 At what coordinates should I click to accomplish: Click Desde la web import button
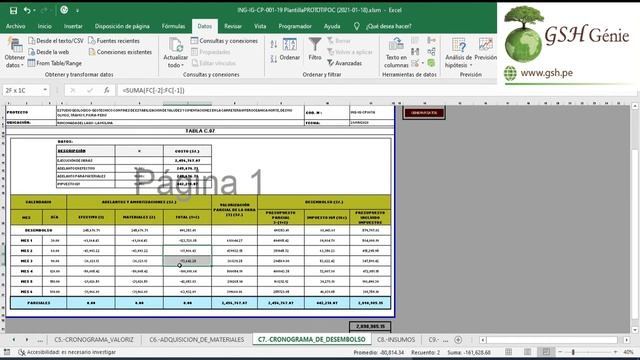click(49, 52)
